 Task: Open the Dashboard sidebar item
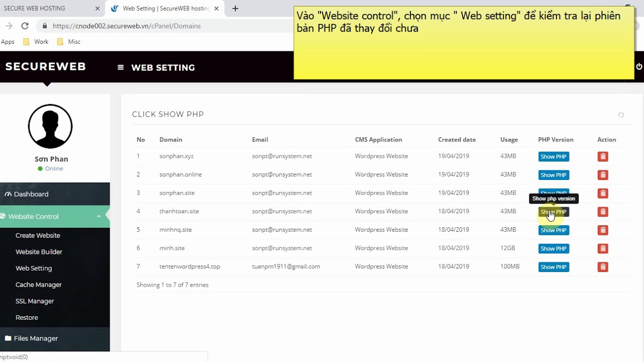(x=55, y=194)
